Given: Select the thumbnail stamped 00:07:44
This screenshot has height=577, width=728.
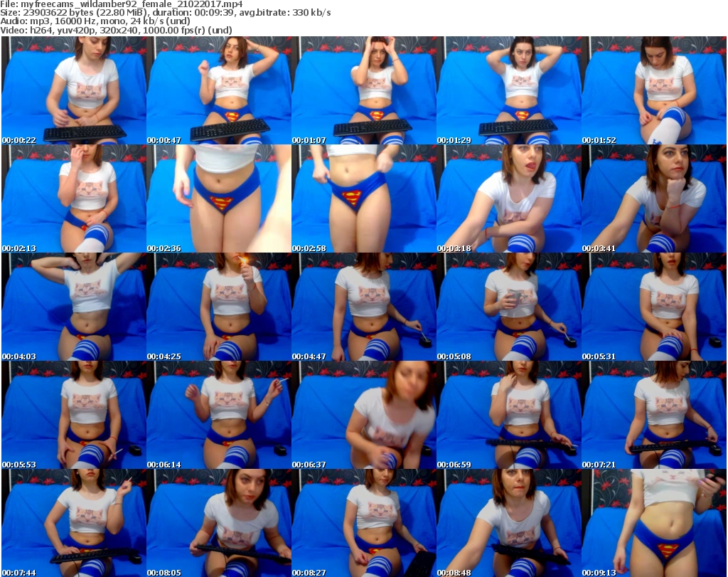Looking at the screenshot, I should click(x=74, y=523).
